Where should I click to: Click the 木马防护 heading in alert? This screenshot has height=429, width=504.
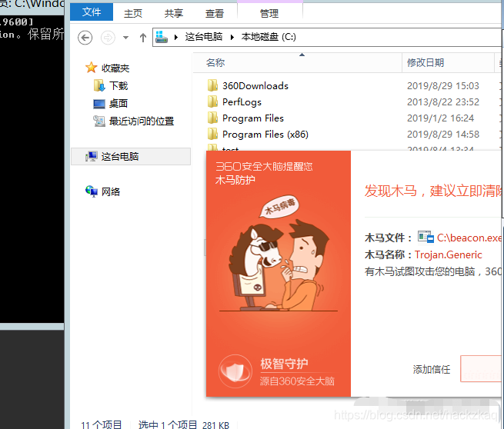tap(235, 180)
